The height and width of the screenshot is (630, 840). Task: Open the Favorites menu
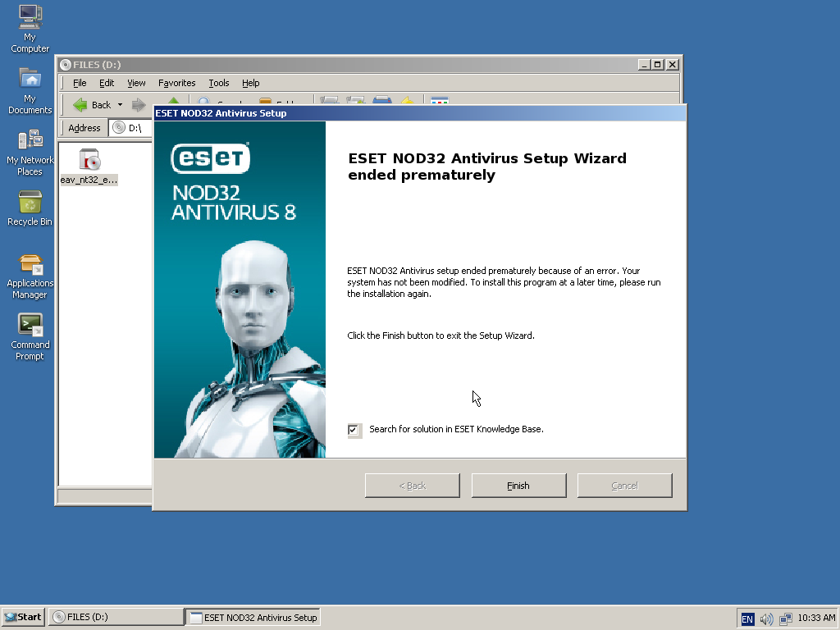pyautogui.click(x=176, y=83)
